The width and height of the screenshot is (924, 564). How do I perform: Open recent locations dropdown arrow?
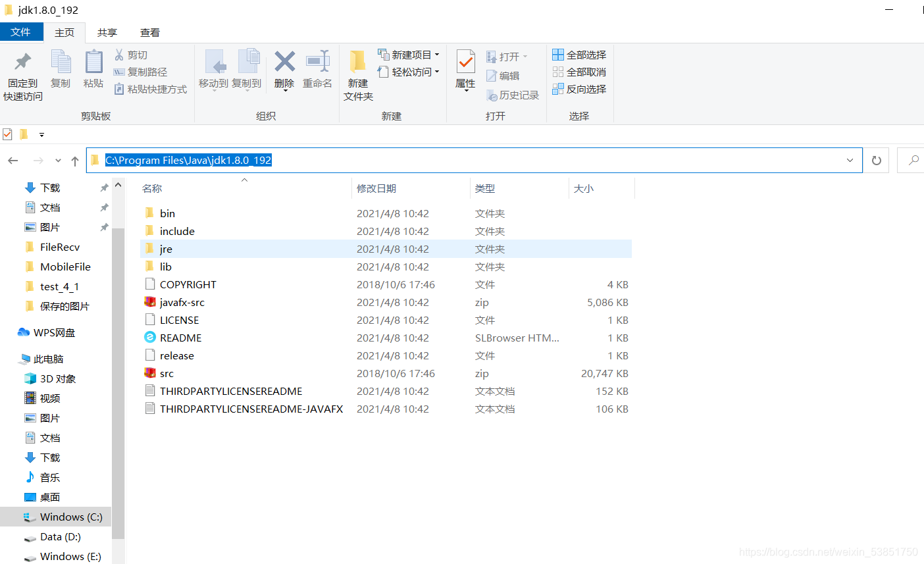tap(58, 161)
